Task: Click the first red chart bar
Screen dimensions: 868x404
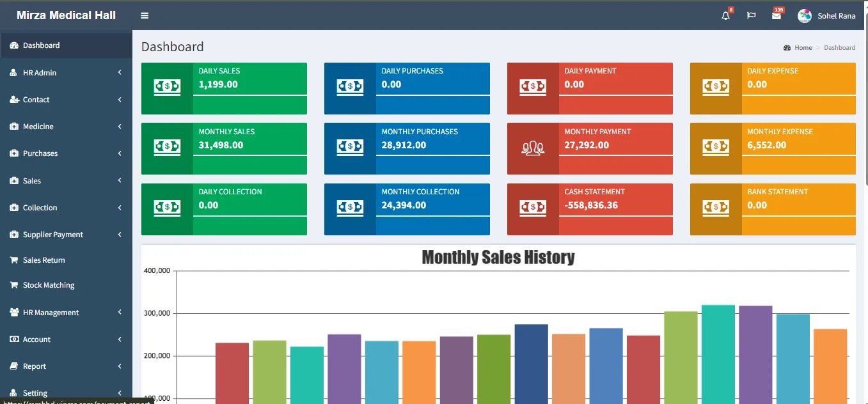Action: [232, 373]
